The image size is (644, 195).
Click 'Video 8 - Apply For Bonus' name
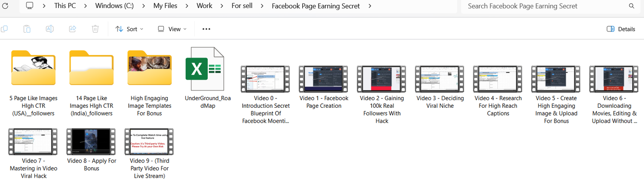click(x=91, y=164)
